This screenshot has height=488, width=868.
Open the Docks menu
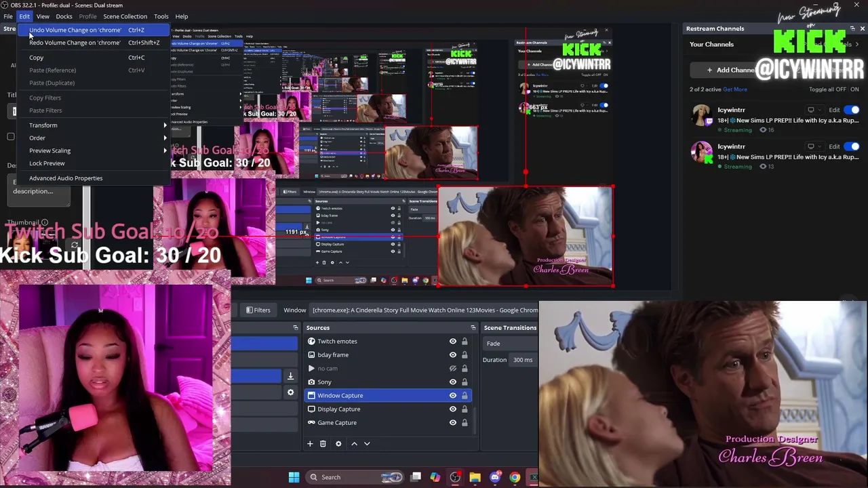(64, 16)
